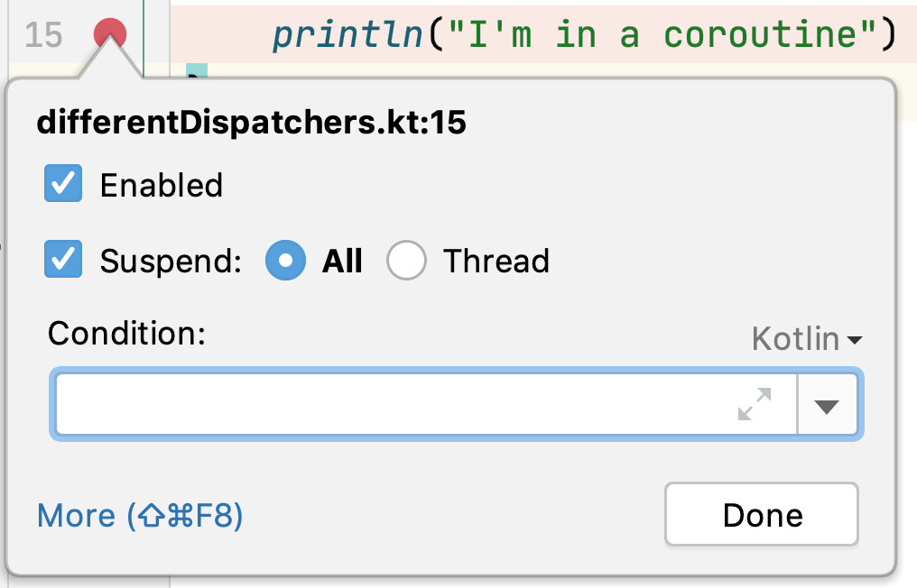Open the Kotlin language selector

807,338
